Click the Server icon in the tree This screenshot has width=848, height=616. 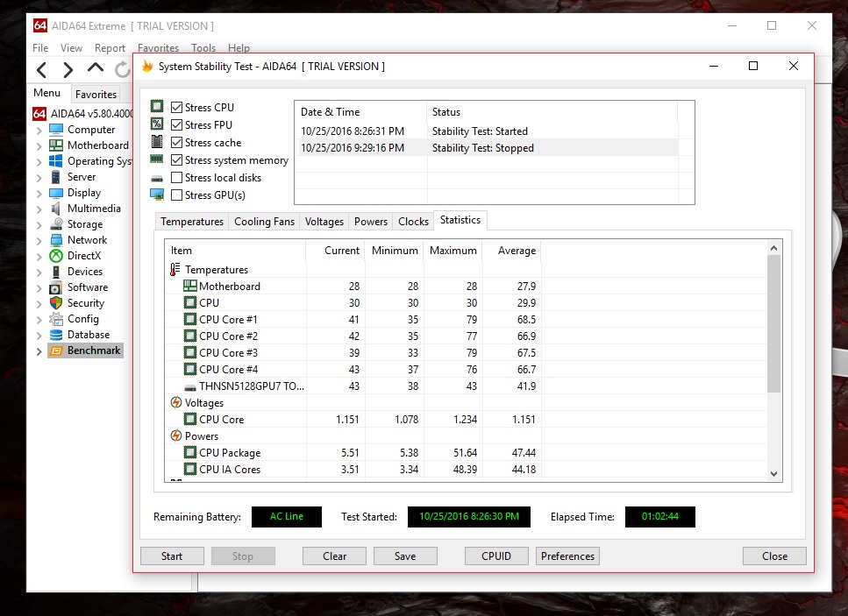tap(56, 177)
